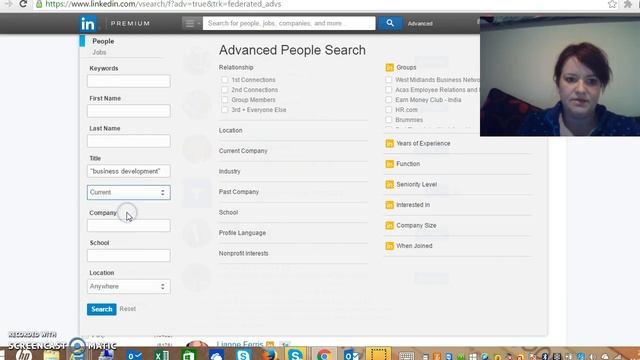Image resolution: width=640 pixels, height=360 pixels.
Task: Click the premium icon beside Interested In
Action: pyautogui.click(x=389, y=205)
